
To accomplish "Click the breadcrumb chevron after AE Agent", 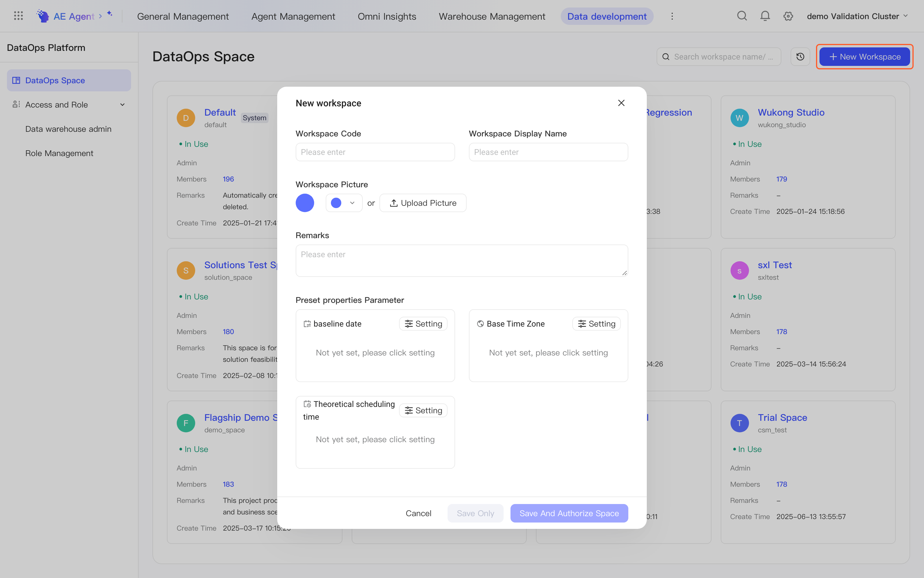I will point(100,16).
